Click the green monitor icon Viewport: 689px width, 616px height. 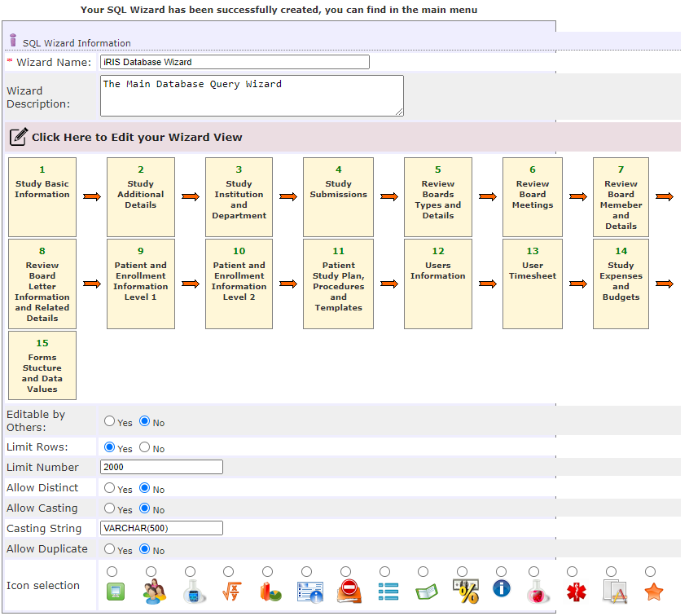pos(116,592)
